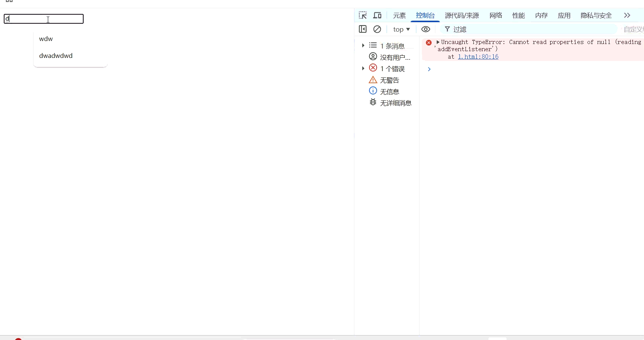The image size is (644, 340).
Task: Click the bug icon beside 无详细消息
Action: (x=373, y=102)
